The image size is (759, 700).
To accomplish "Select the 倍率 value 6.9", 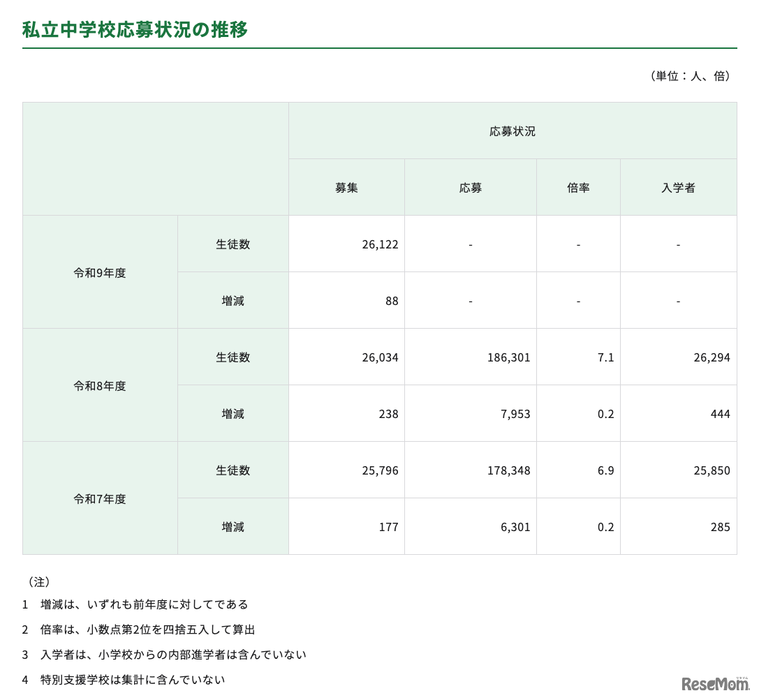I will click(x=605, y=470).
